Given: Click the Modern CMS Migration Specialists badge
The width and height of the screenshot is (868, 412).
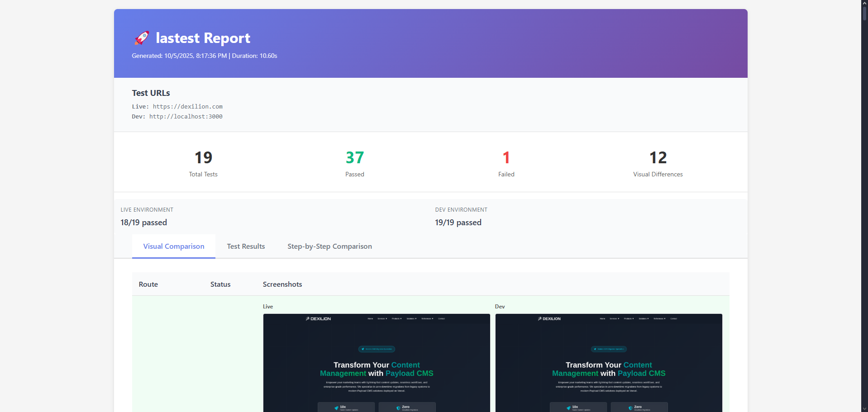Looking at the screenshot, I should point(377,349).
